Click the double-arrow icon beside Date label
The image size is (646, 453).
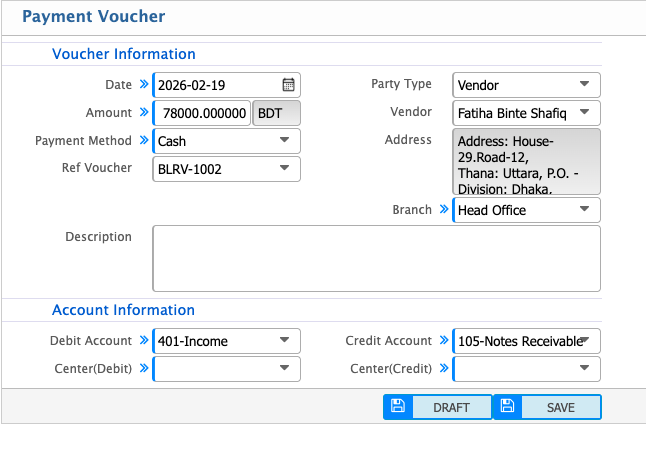click(143, 85)
